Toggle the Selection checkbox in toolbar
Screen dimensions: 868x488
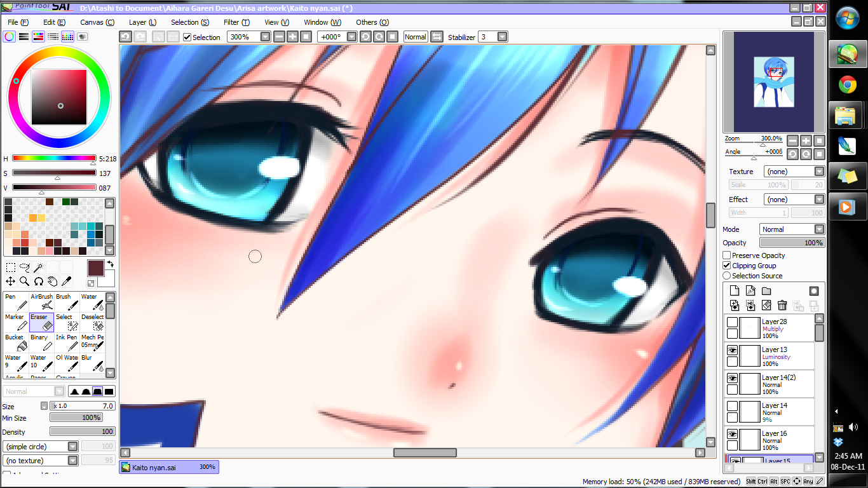pos(187,37)
